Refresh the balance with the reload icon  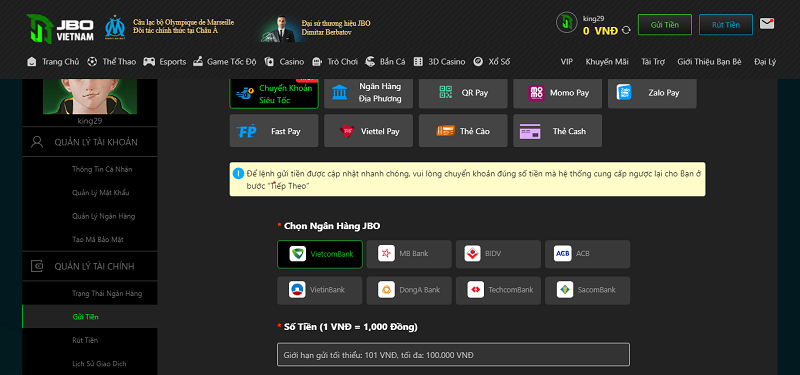tap(626, 31)
